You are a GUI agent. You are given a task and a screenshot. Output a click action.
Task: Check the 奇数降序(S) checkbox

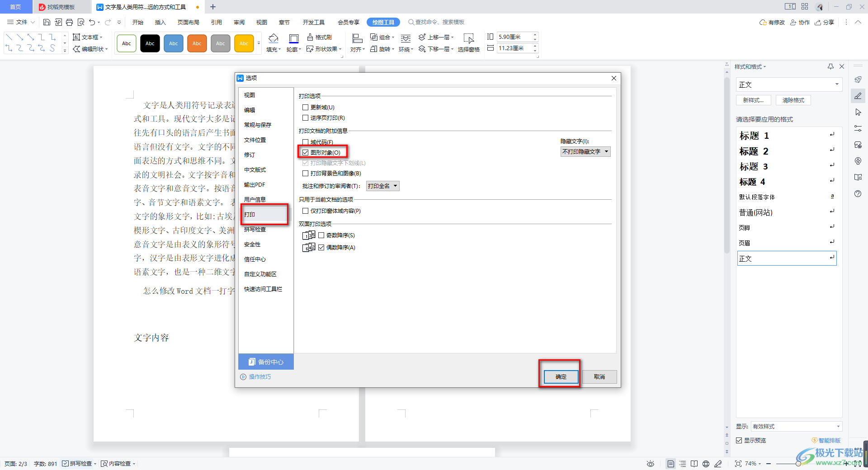pyautogui.click(x=321, y=235)
